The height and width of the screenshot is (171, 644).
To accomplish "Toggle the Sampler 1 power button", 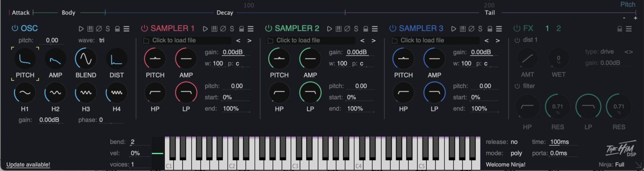I will coord(145,28).
